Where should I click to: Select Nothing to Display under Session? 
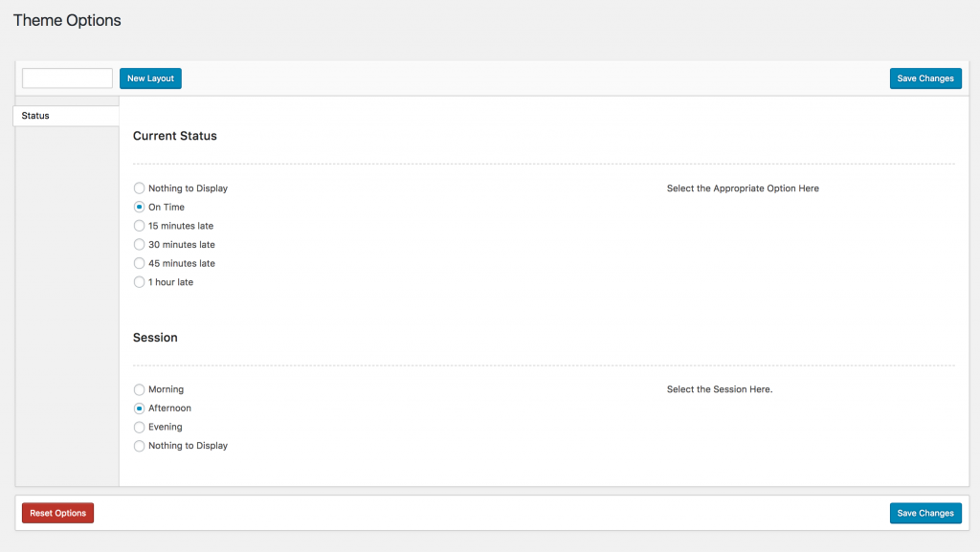click(140, 446)
